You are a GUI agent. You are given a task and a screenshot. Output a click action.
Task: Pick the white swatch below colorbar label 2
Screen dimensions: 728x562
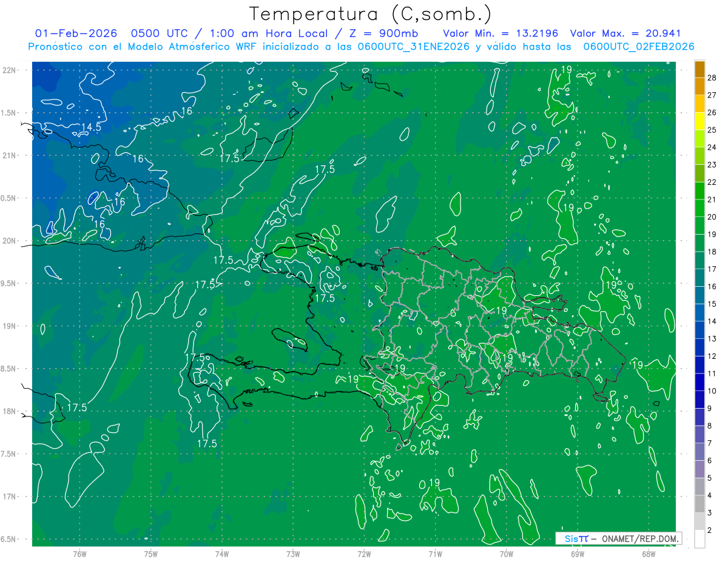click(x=700, y=539)
